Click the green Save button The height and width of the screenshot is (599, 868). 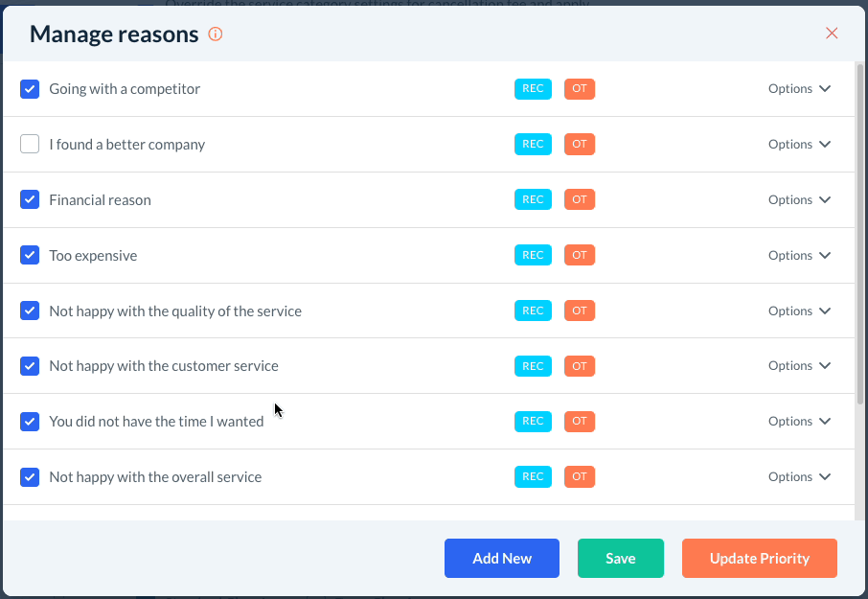coord(620,559)
